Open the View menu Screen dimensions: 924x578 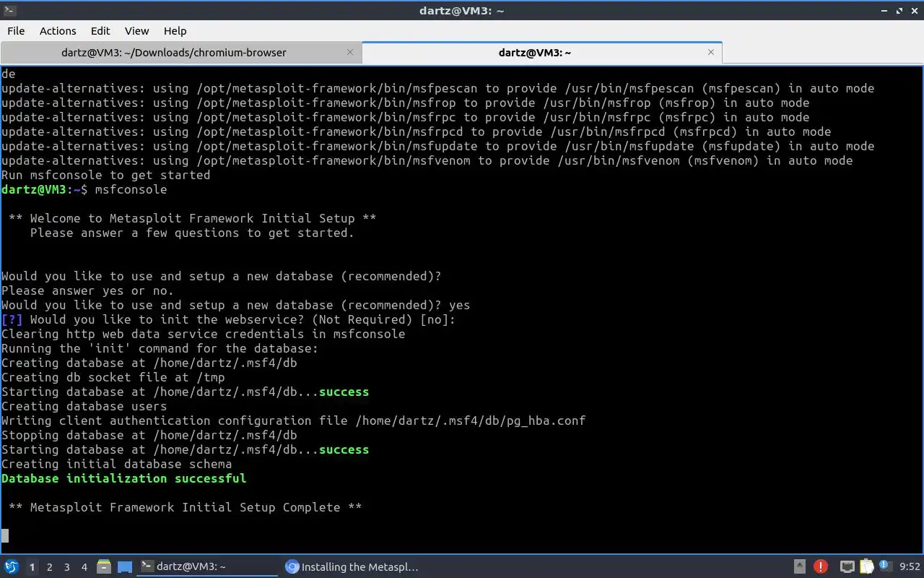136,31
